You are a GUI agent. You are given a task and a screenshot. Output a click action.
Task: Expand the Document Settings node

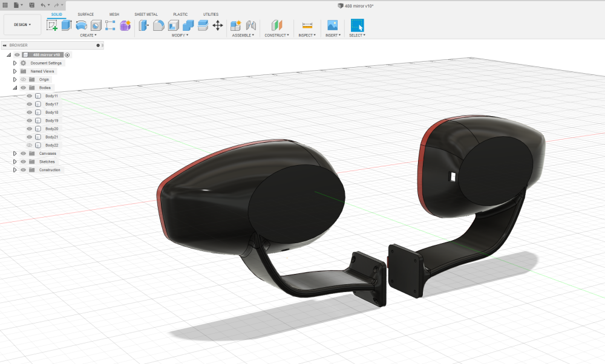(x=15, y=63)
